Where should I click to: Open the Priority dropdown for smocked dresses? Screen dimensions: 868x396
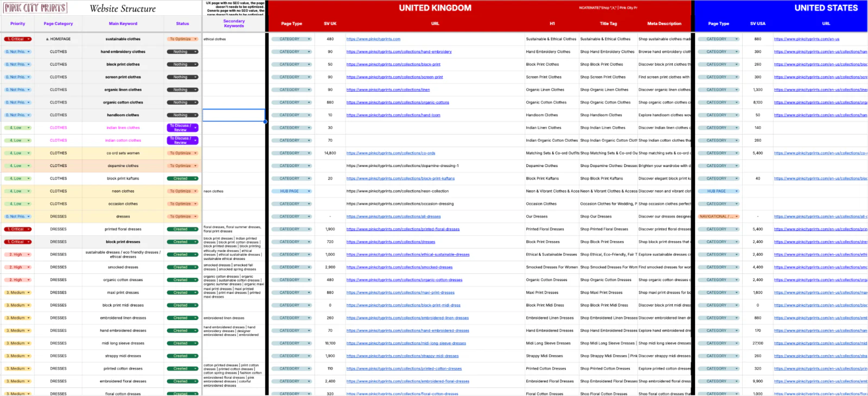(x=18, y=267)
